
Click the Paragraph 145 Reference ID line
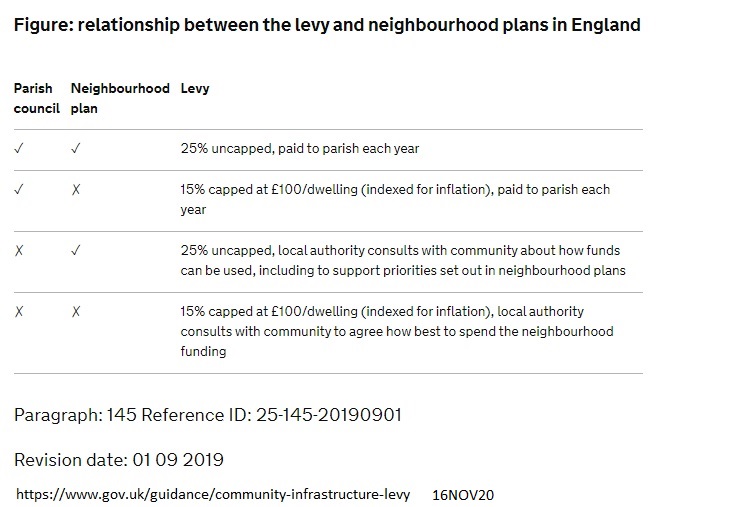point(208,415)
